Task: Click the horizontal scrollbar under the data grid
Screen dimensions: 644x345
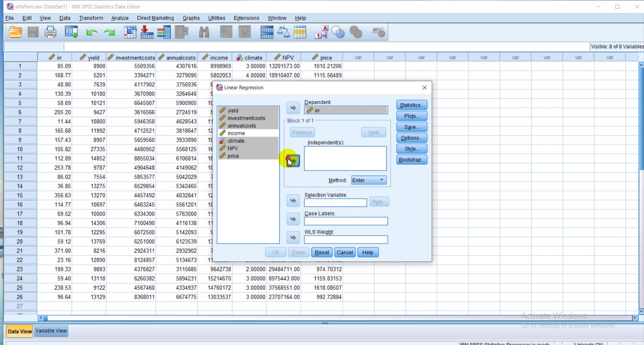Action: pos(335,317)
